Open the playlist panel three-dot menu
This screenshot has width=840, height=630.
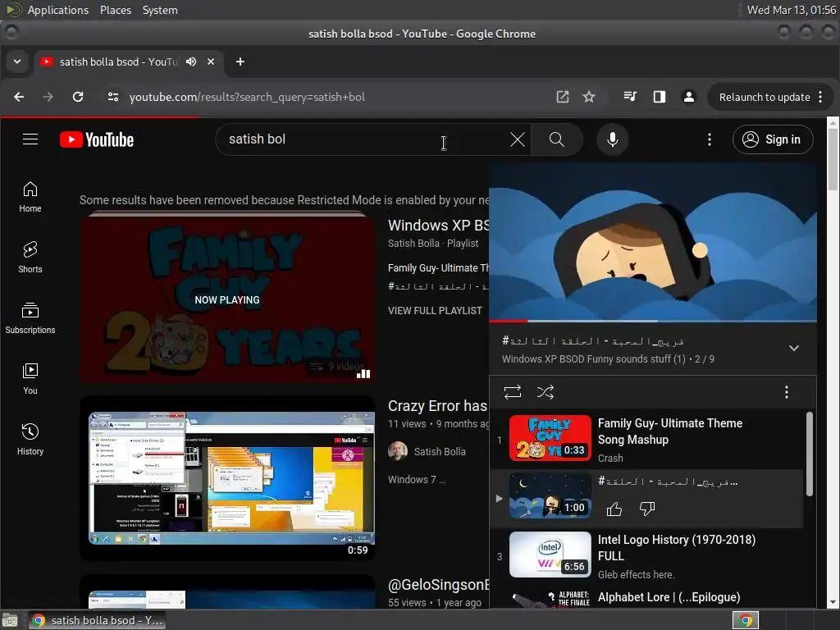click(787, 392)
